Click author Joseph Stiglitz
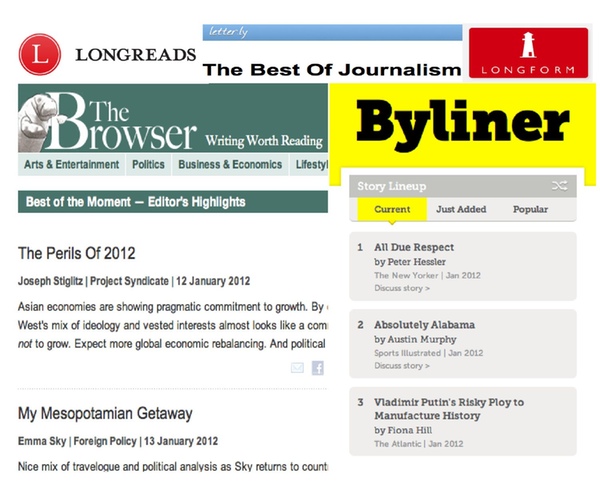 (x=51, y=281)
